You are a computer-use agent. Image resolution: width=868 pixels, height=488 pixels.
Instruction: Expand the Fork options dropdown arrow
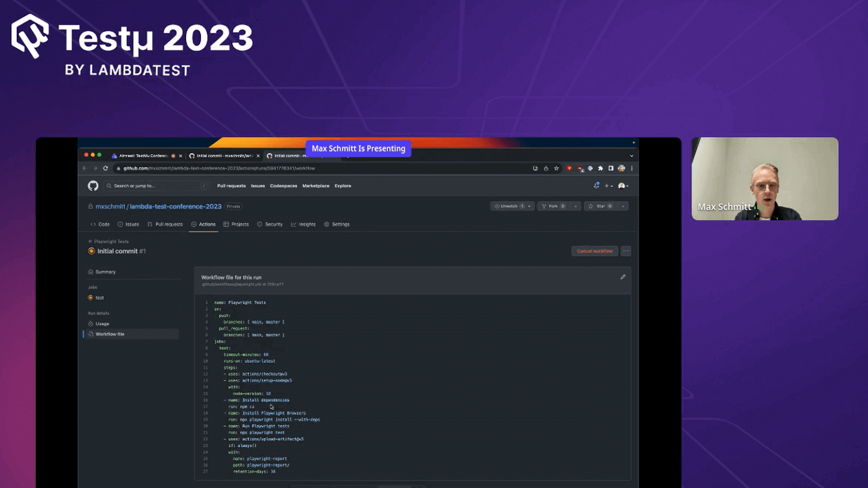576,206
